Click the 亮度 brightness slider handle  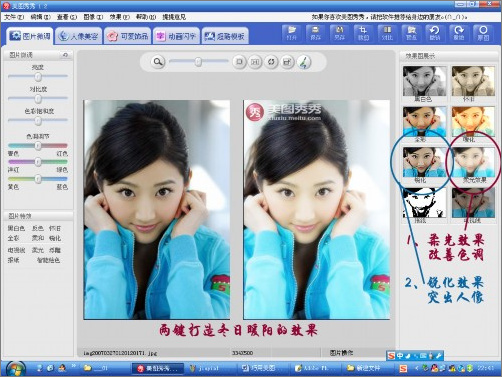[x=38, y=77]
